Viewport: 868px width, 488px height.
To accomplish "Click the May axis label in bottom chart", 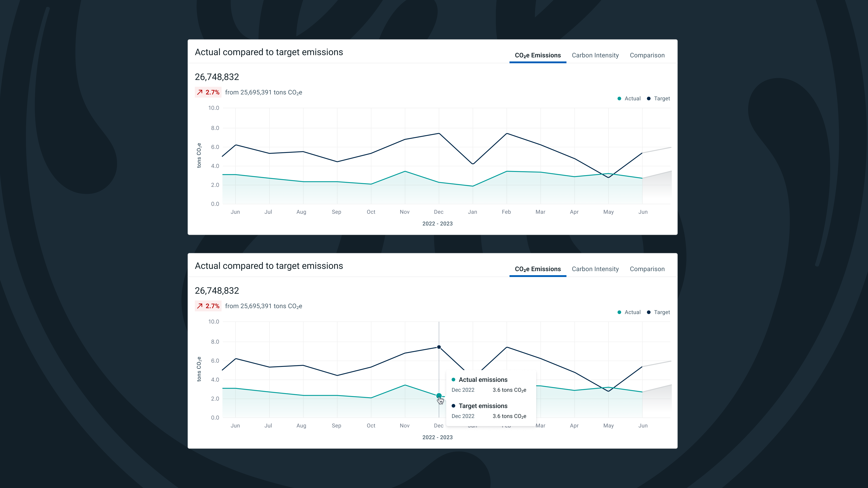I will [x=608, y=426].
